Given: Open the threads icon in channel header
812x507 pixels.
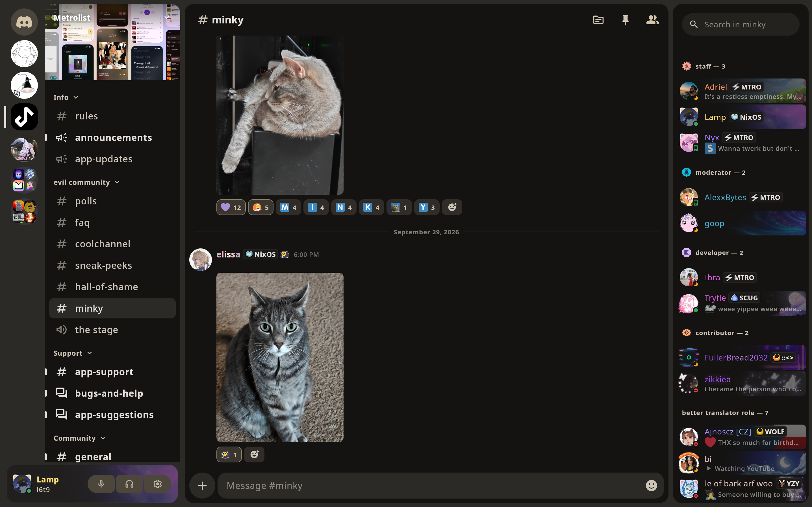Looking at the screenshot, I should point(598,20).
